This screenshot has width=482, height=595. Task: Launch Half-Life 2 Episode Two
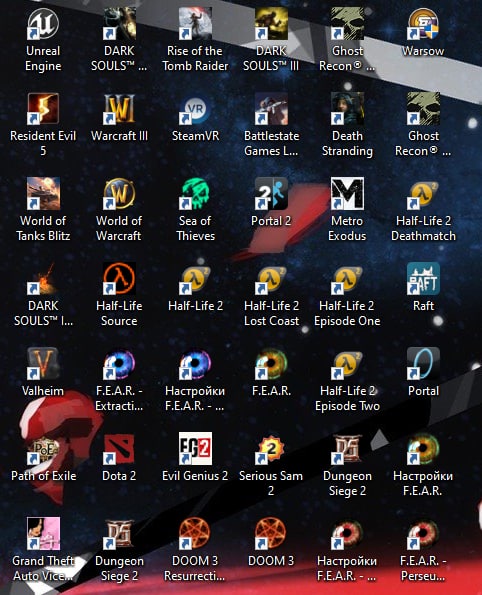click(x=347, y=364)
